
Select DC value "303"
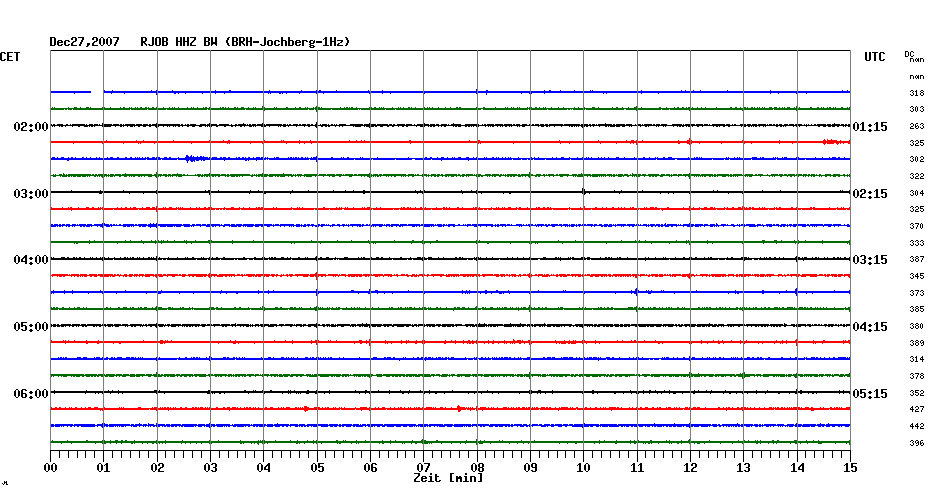917,110
